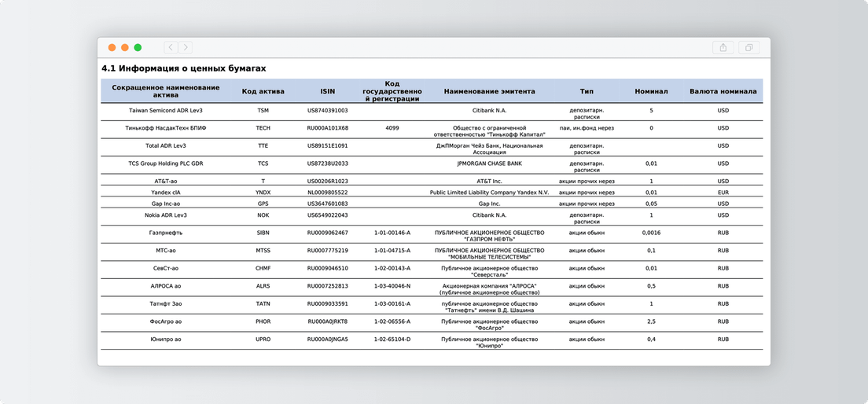868x404 pixels.
Task: Click ISIN 'US00206R1023'
Action: tap(328, 181)
